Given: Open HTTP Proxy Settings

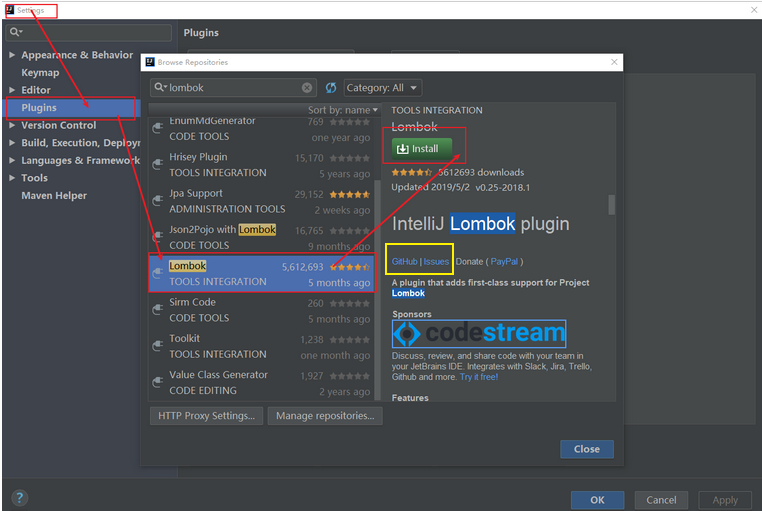Looking at the screenshot, I should point(207,416).
